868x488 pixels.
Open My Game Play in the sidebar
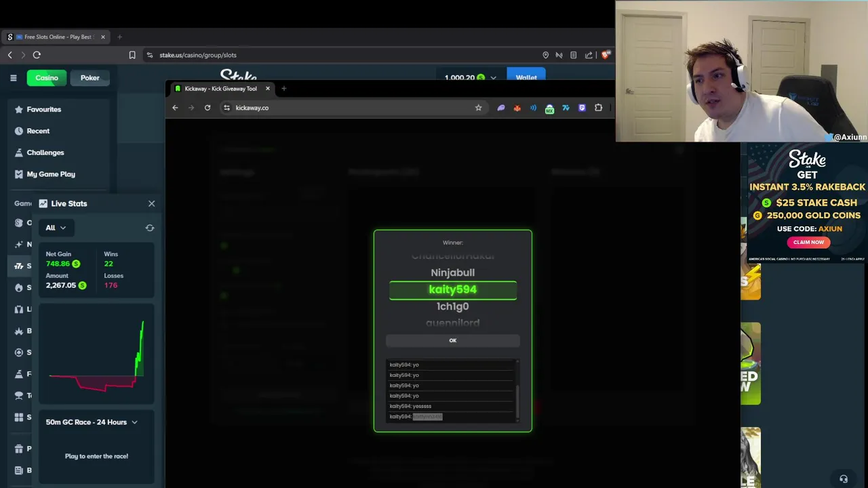click(51, 174)
